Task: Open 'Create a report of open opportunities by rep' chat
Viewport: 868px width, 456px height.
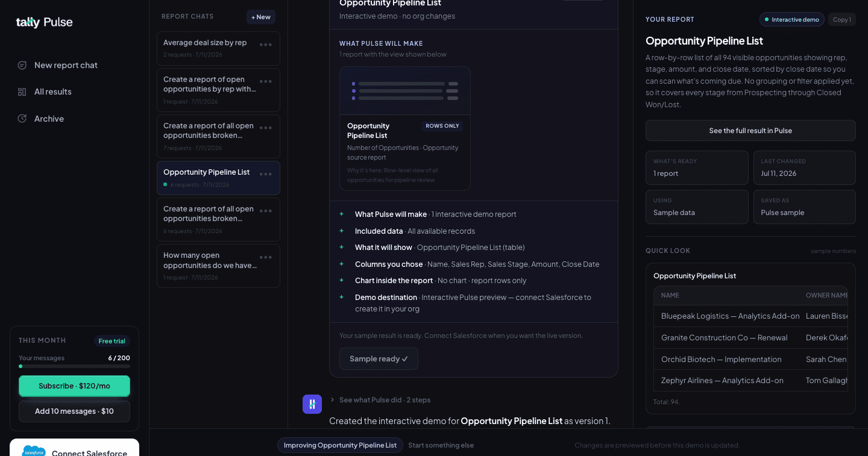Action: click(218, 90)
